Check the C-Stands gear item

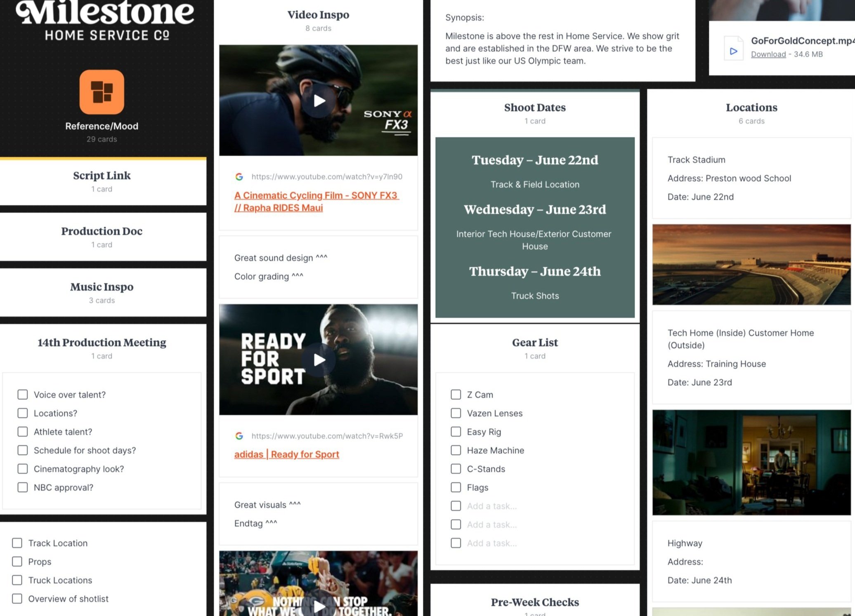[456, 469]
